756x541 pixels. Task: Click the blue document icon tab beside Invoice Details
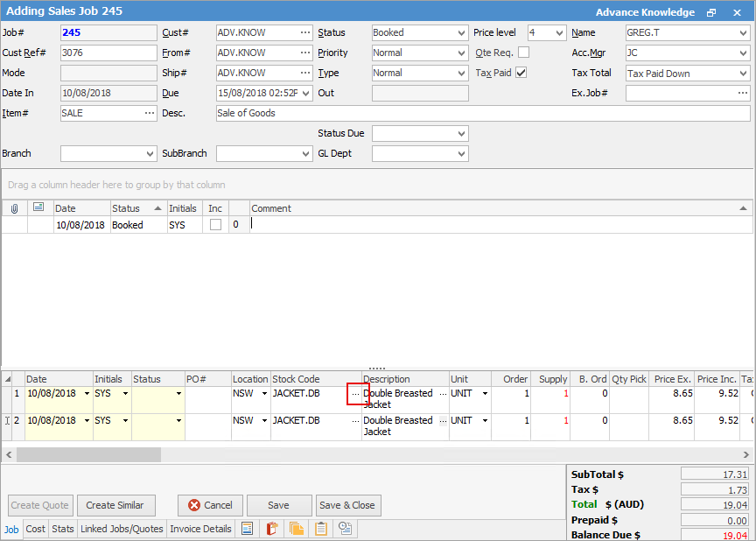pyautogui.click(x=248, y=529)
